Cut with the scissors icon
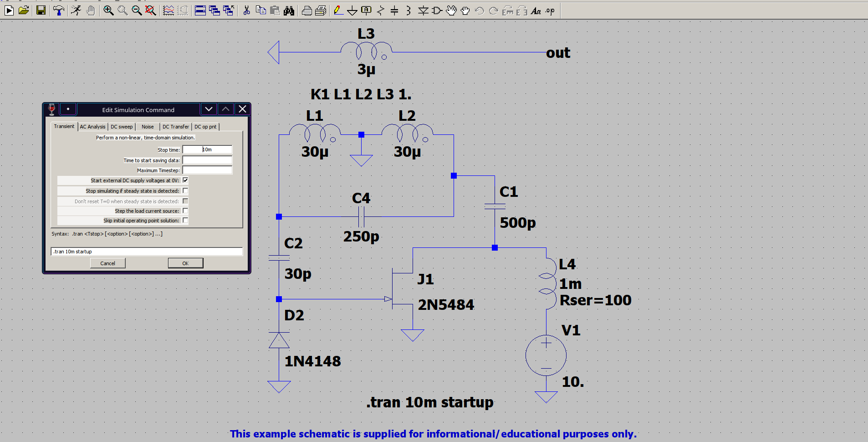The height and width of the screenshot is (442, 868). click(247, 10)
